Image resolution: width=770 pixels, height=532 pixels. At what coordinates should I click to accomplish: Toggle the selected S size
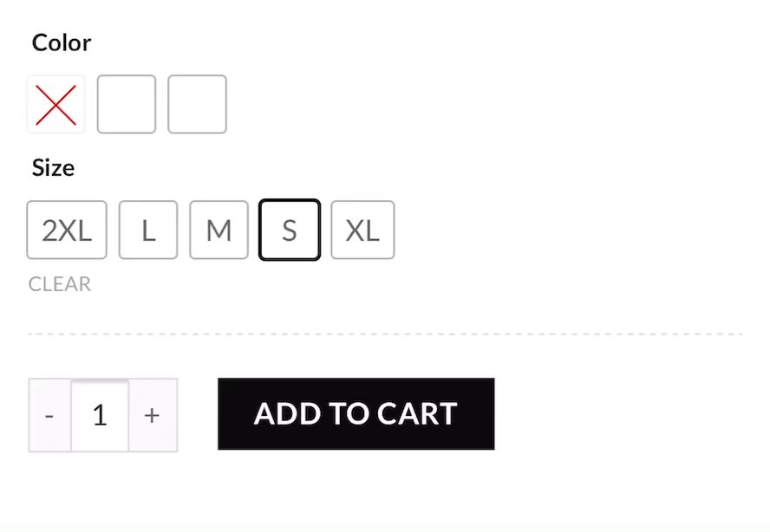click(x=290, y=230)
